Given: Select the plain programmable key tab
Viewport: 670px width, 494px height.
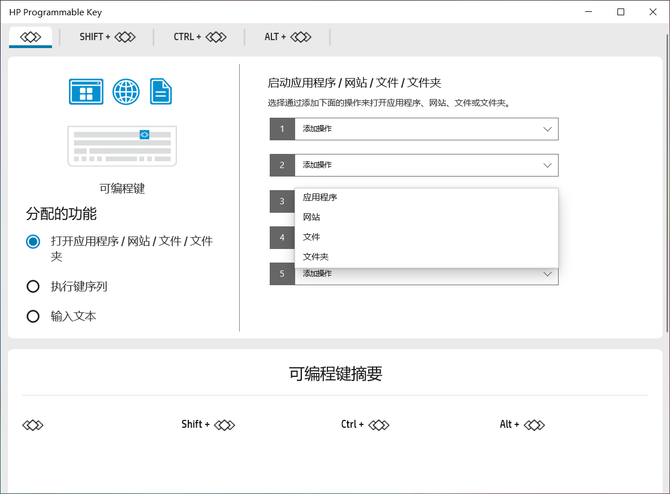Looking at the screenshot, I should (x=30, y=37).
